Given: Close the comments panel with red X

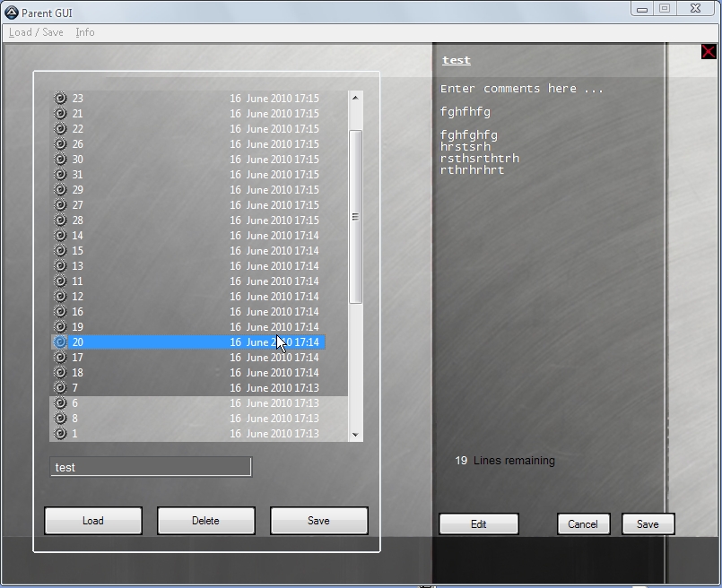Looking at the screenshot, I should 709,52.
